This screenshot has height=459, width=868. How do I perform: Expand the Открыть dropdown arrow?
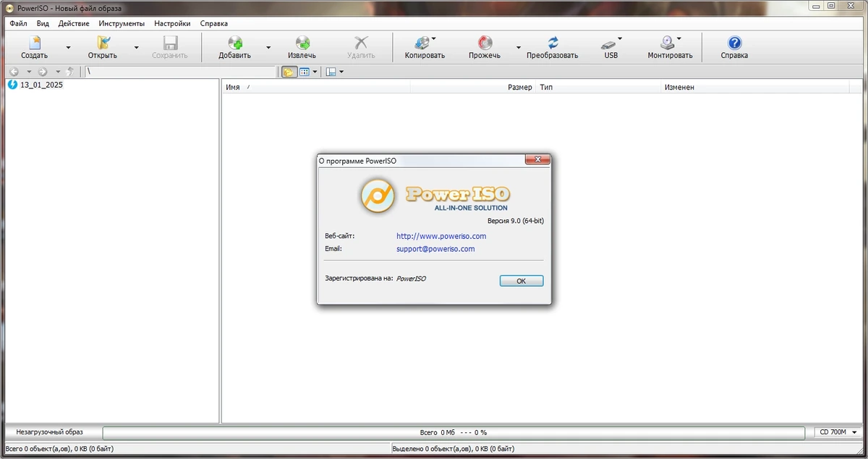pyautogui.click(x=136, y=48)
